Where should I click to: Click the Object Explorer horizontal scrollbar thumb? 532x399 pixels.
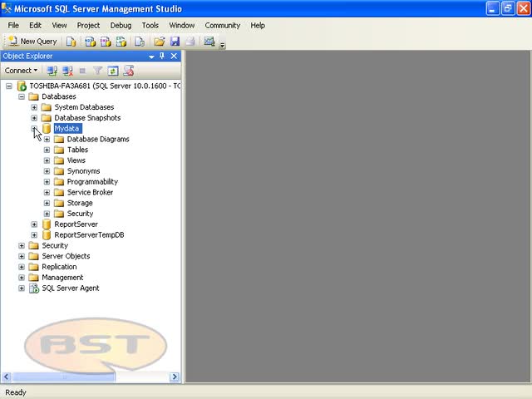tap(63, 377)
